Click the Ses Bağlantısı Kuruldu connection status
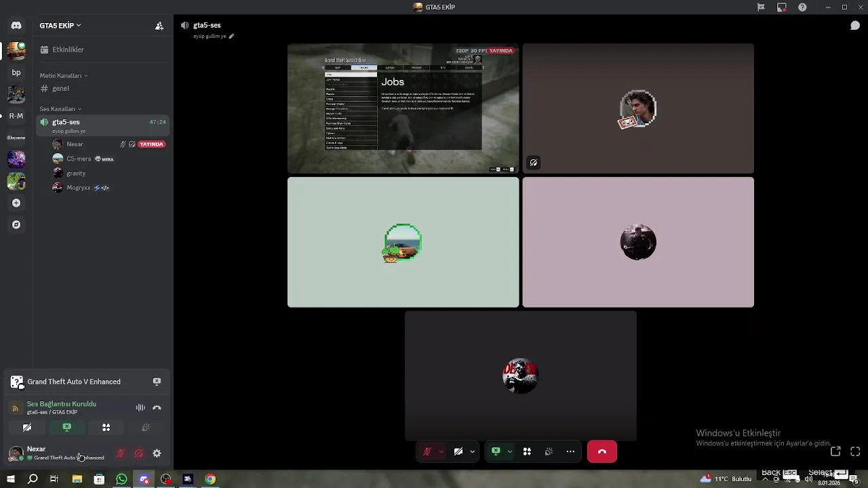Screen dimensions: 868x488 click(x=61, y=404)
